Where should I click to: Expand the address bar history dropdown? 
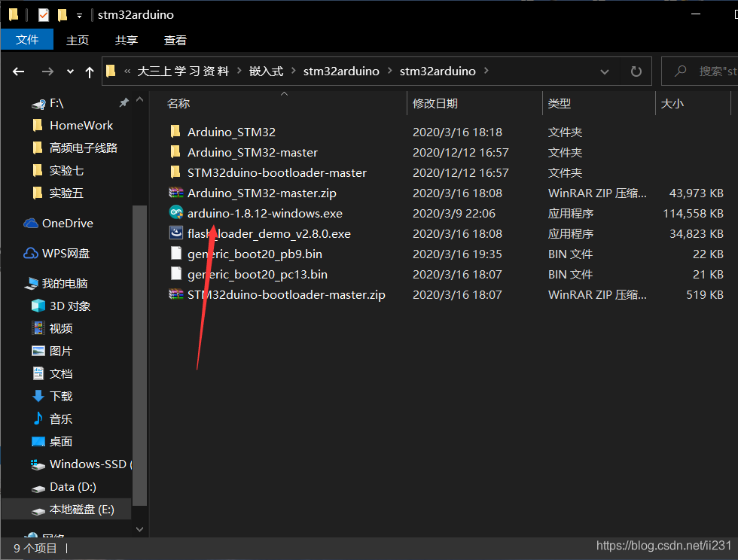point(605,72)
